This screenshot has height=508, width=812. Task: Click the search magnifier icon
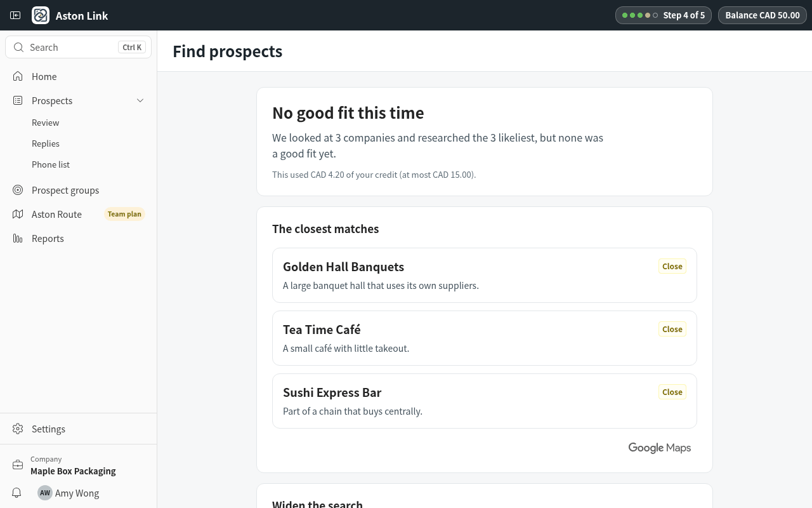(18, 48)
